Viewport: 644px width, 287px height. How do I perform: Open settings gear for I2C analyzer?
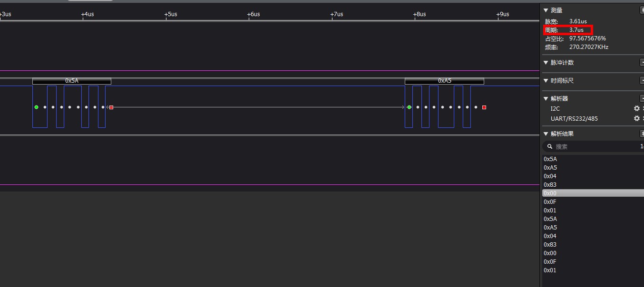click(636, 109)
